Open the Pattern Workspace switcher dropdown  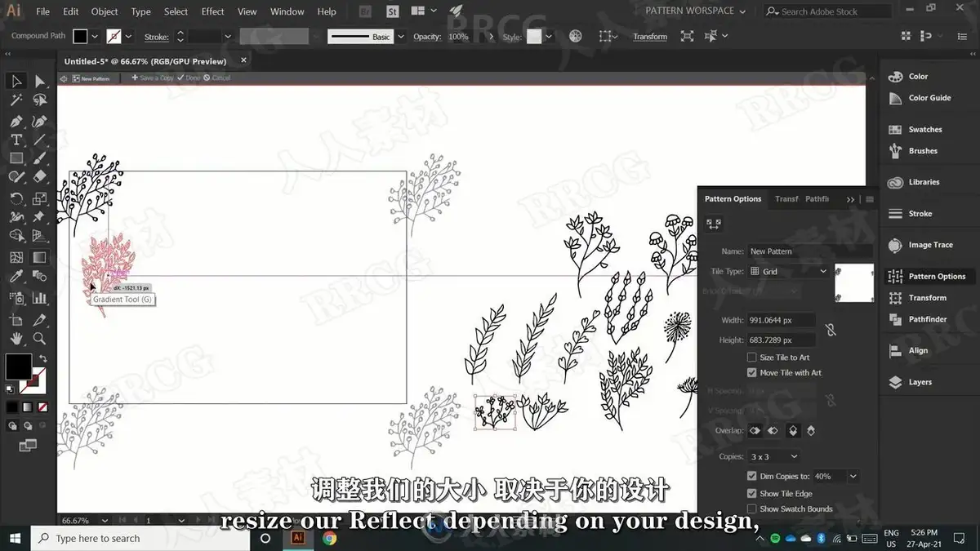click(695, 11)
